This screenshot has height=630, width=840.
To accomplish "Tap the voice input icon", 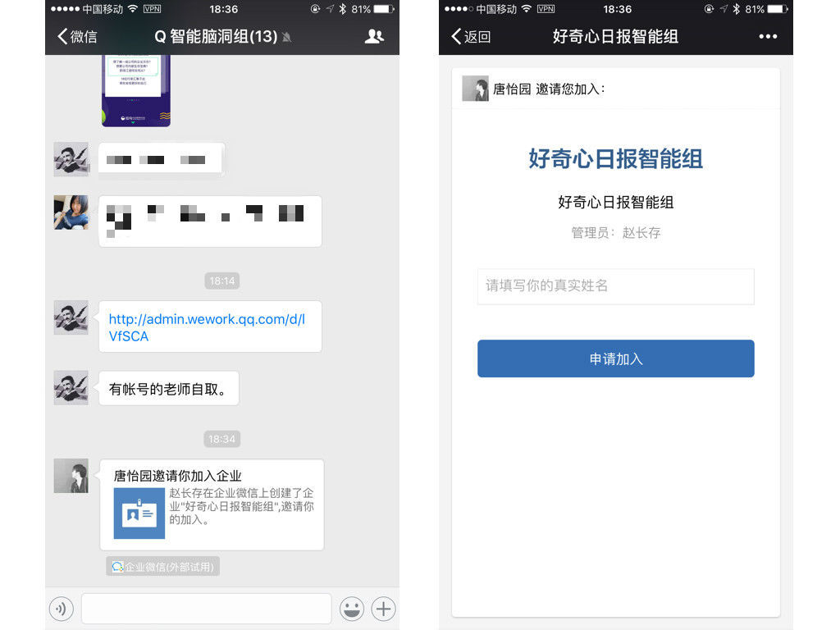I will tap(62, 609).
